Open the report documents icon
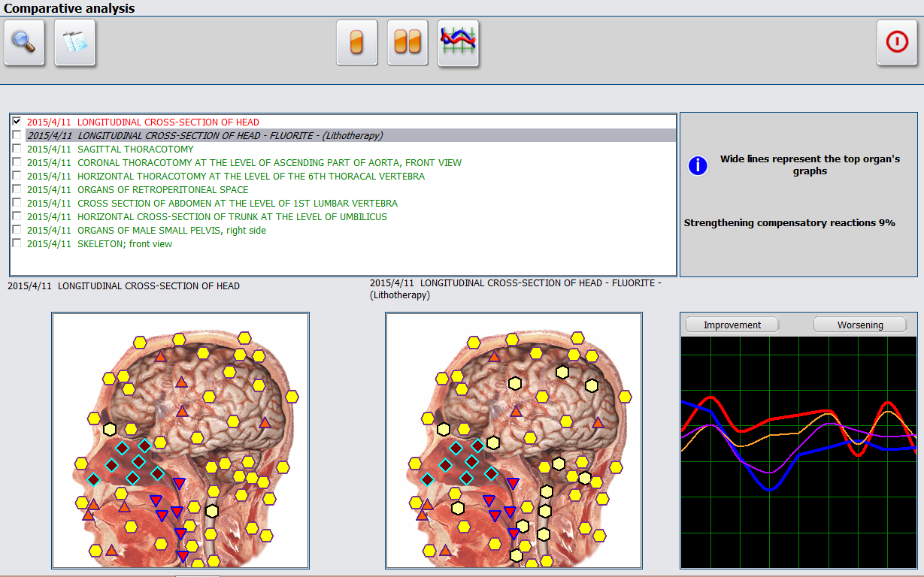Viewport: 924px width, 577px height. pyautogui.click(x=75, y=43)
